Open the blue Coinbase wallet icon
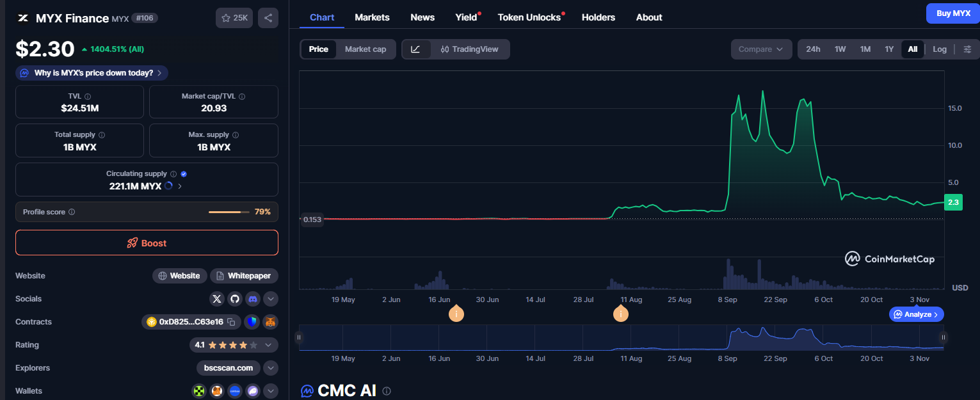This screenshot has height=400, width=980. pos(235,391)
